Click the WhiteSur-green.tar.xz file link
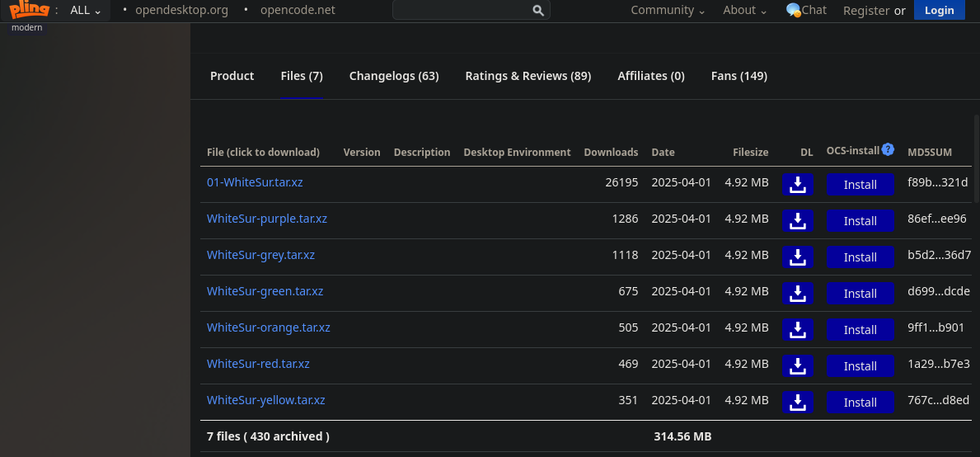The image size is (980, 457). pos(265,291)
